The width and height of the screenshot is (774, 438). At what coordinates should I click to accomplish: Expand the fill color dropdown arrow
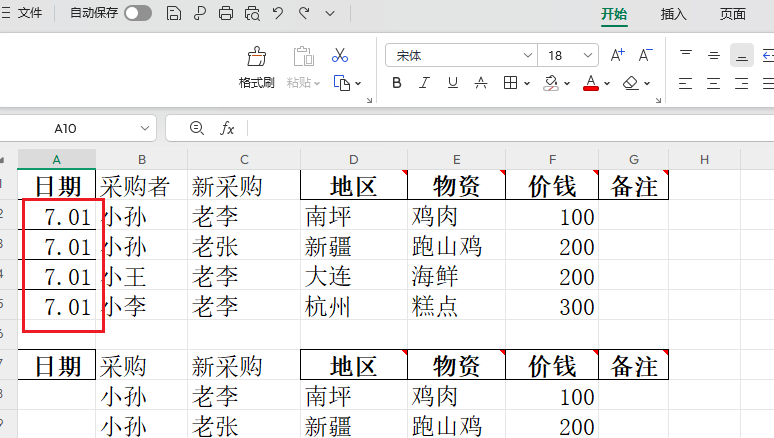coord(567,83)
